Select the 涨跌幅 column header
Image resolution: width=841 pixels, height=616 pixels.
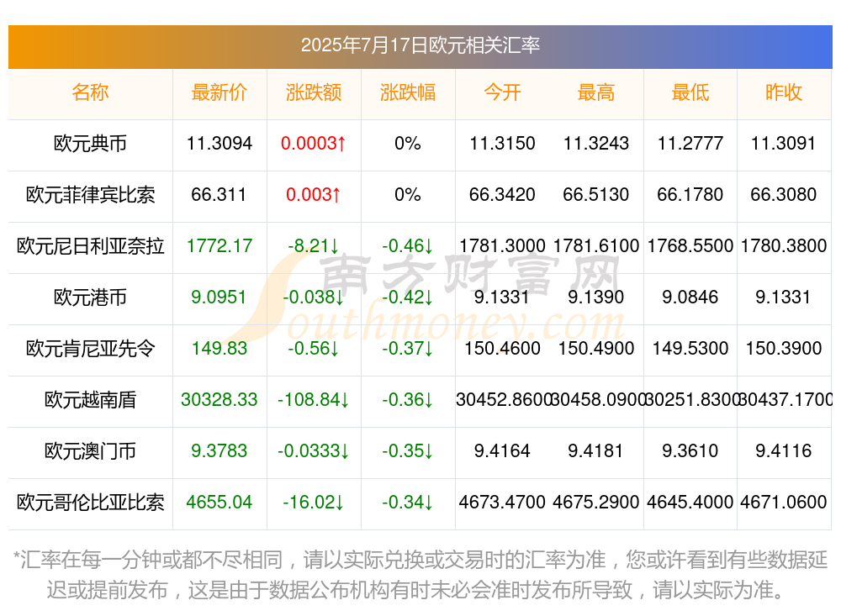408,92
